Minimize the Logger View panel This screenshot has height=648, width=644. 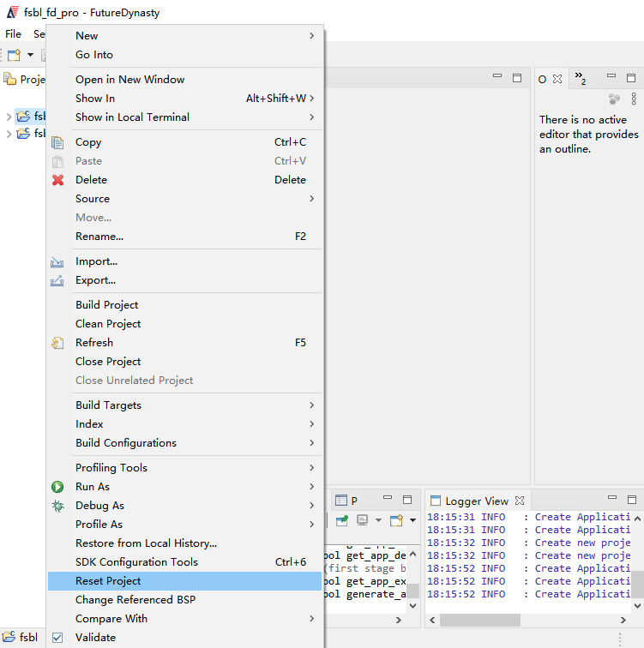pos(612,498)
